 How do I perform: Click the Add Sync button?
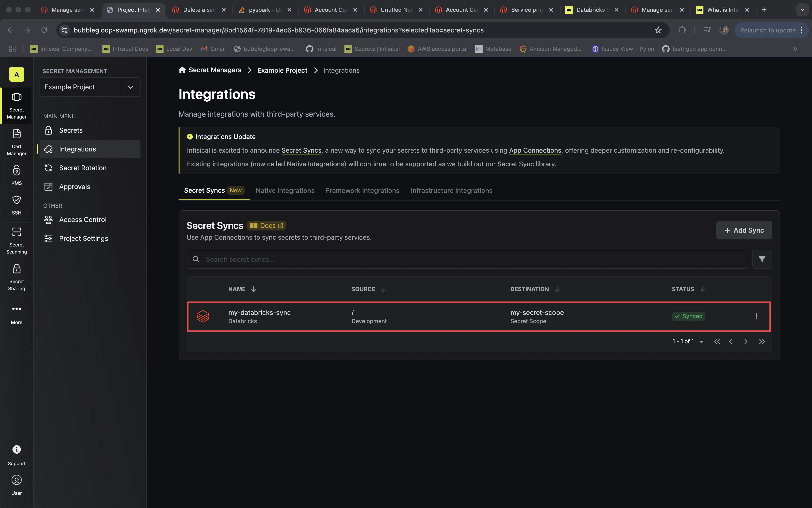click(744, 230)
